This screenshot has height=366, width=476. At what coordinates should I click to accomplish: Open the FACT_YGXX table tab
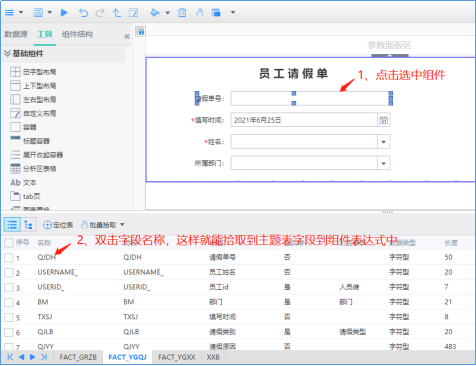coord(177,357)
